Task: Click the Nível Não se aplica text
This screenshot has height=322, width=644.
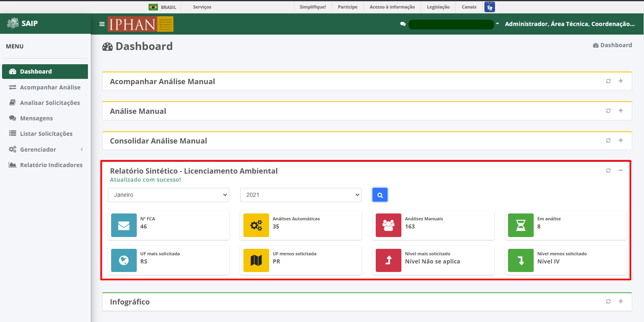Action: coord(432,261)
